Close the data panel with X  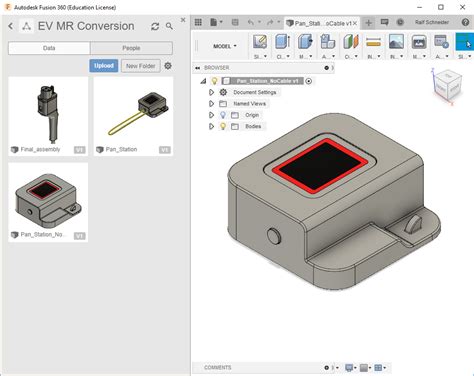click(183, 20)
